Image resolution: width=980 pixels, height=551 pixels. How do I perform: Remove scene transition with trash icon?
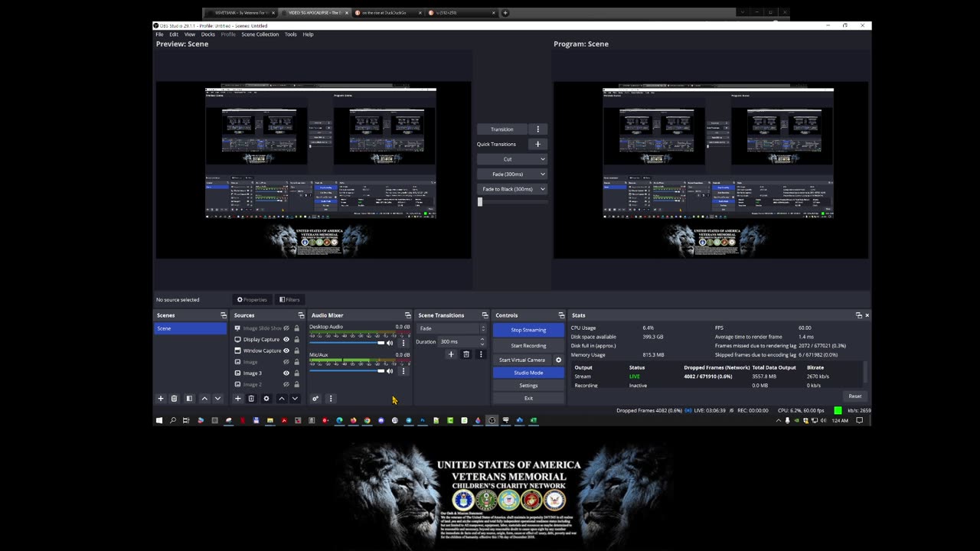[x=466, y=354]
